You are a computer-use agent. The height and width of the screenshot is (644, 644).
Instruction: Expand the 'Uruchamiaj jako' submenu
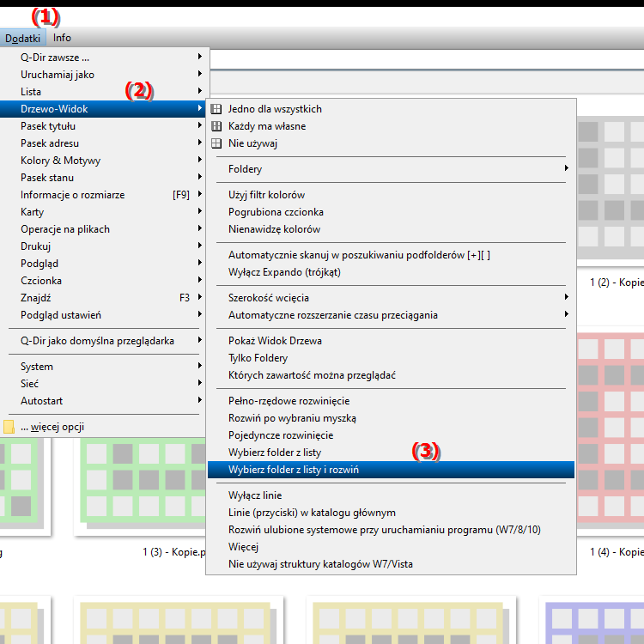click(102, 75)
